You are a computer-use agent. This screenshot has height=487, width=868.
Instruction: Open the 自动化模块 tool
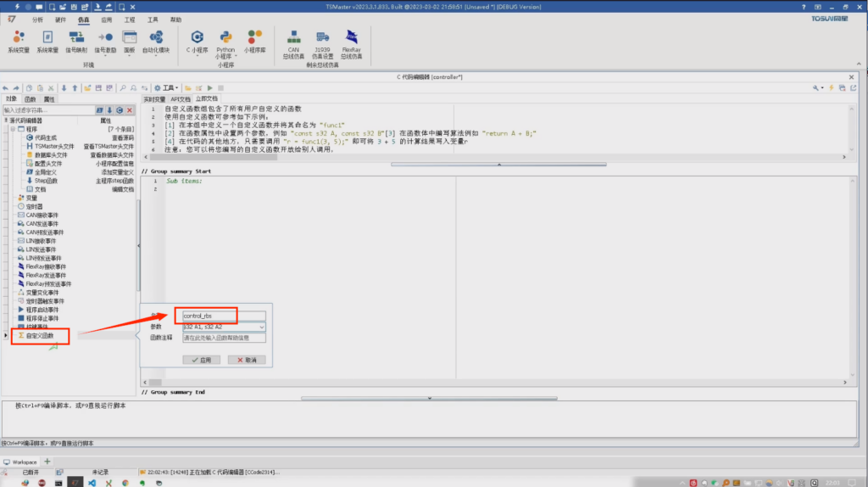tap(156, 41)
